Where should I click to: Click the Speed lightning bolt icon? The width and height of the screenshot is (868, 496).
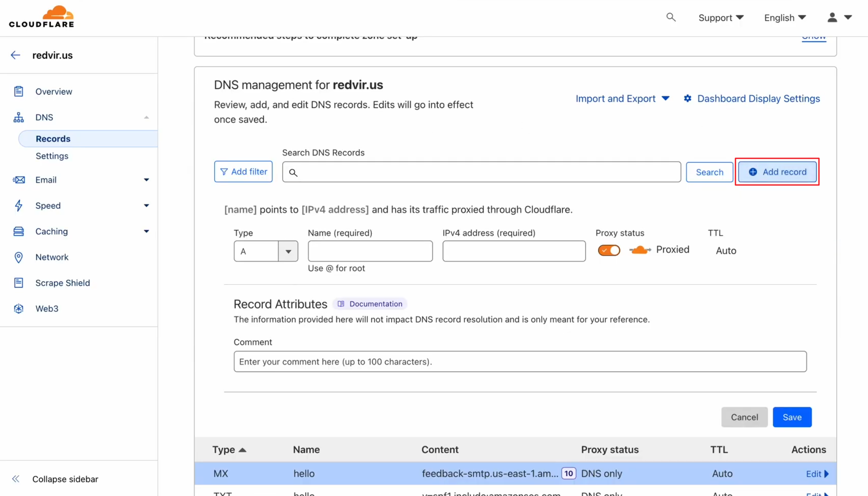pyautogui.click(x=19, y=206)
